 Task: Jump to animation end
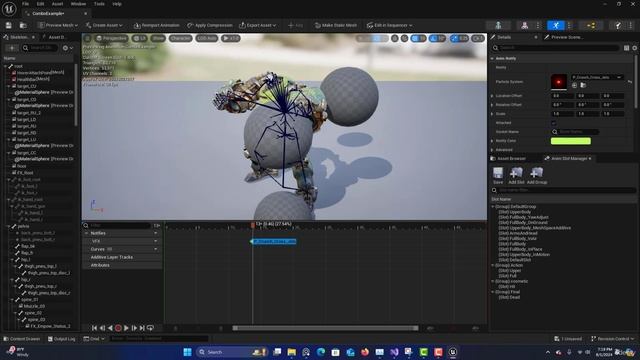(142, 328)
